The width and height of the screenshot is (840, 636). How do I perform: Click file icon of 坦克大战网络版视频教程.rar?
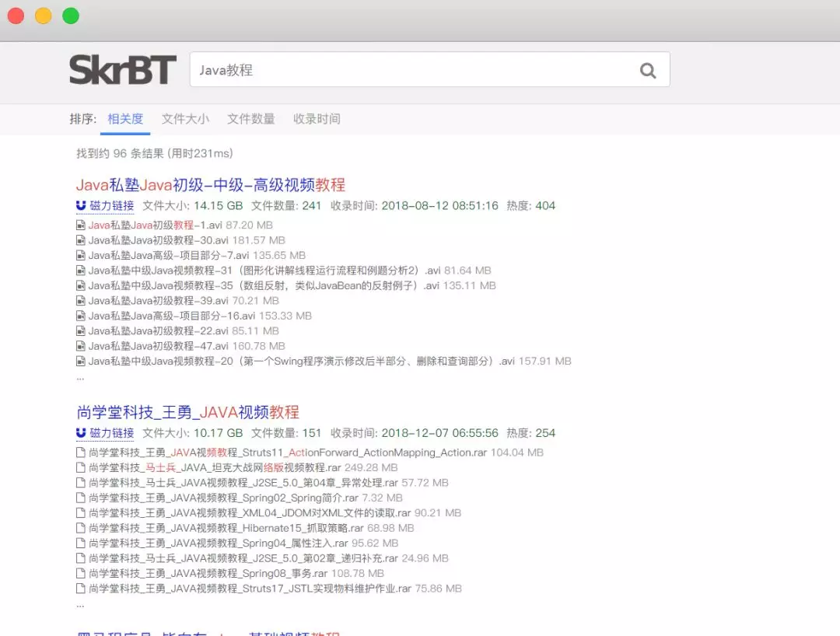[80, 467]
